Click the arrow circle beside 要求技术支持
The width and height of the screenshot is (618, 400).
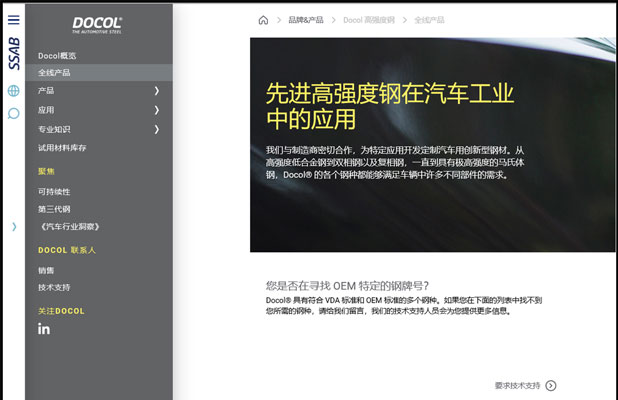point(551,385)
